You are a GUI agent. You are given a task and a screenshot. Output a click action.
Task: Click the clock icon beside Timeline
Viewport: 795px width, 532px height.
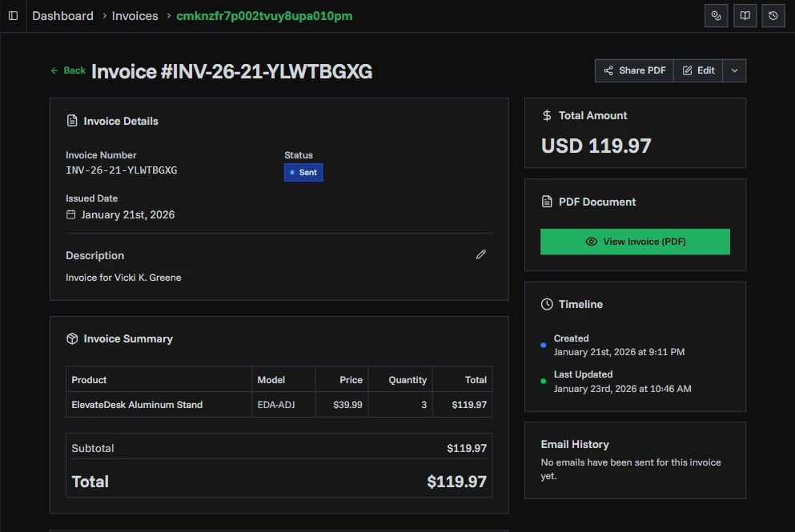[x=546, y=303]
